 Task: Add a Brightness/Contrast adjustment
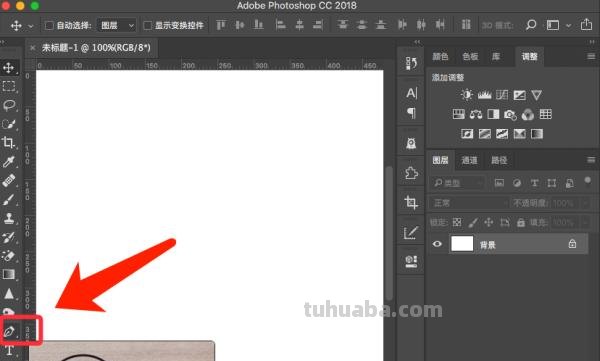(x=466, y=95)
